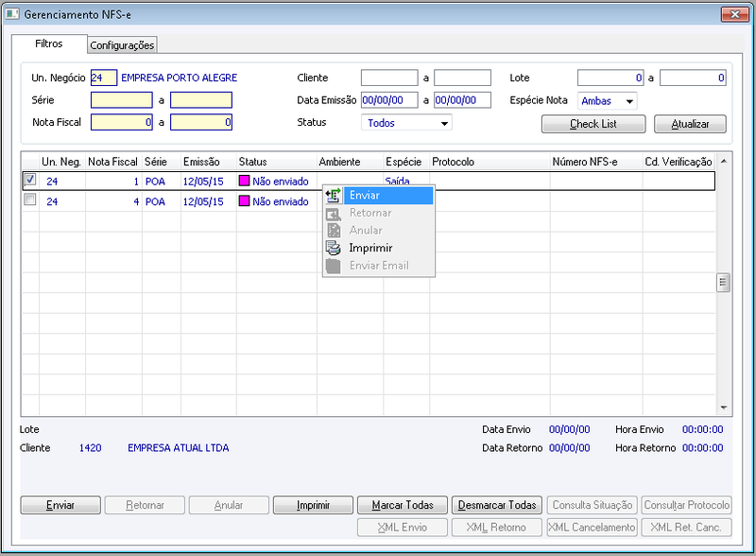Select the Filtros tab
Viewport: 756px width, 556px height.
[x=49, y=43]
